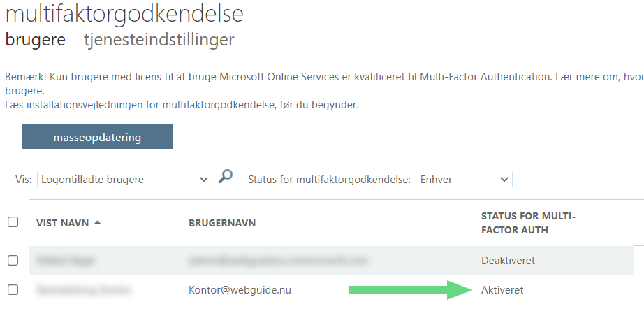Check the box for Kontor@webguide.nu row

tap(13, 289)
